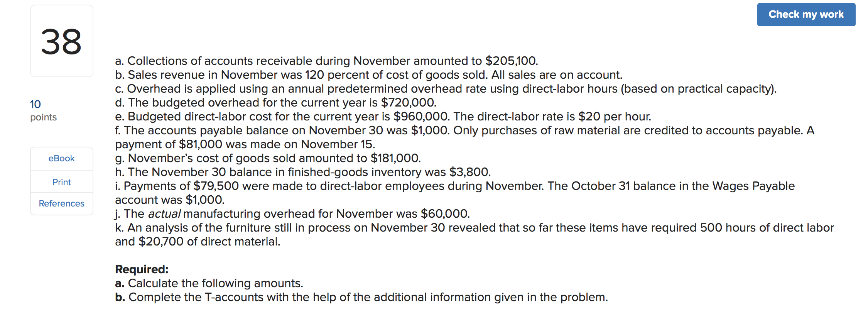Select item g stating cost of goods sold

pyautogui.click(x=268, y=158)
